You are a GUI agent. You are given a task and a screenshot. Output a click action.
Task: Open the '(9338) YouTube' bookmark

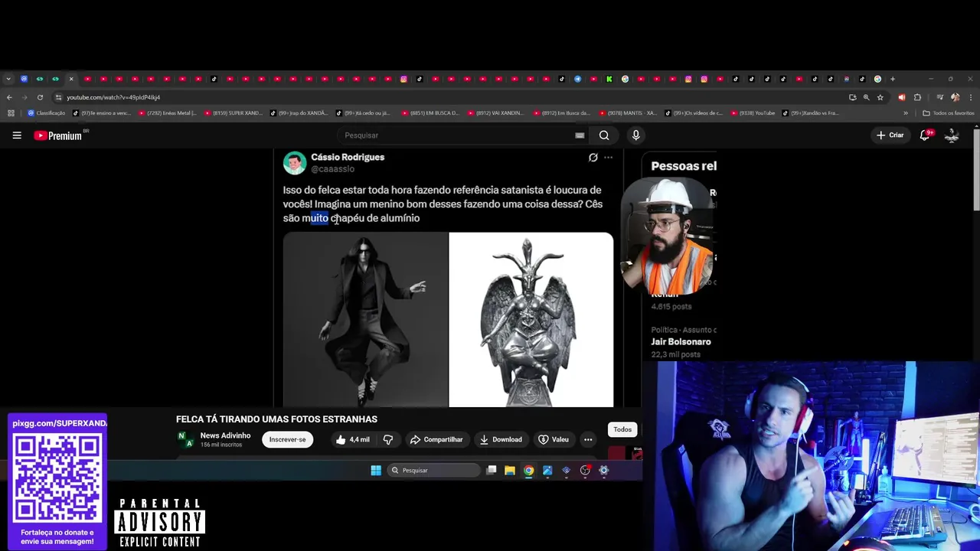(x=753, y=113)
